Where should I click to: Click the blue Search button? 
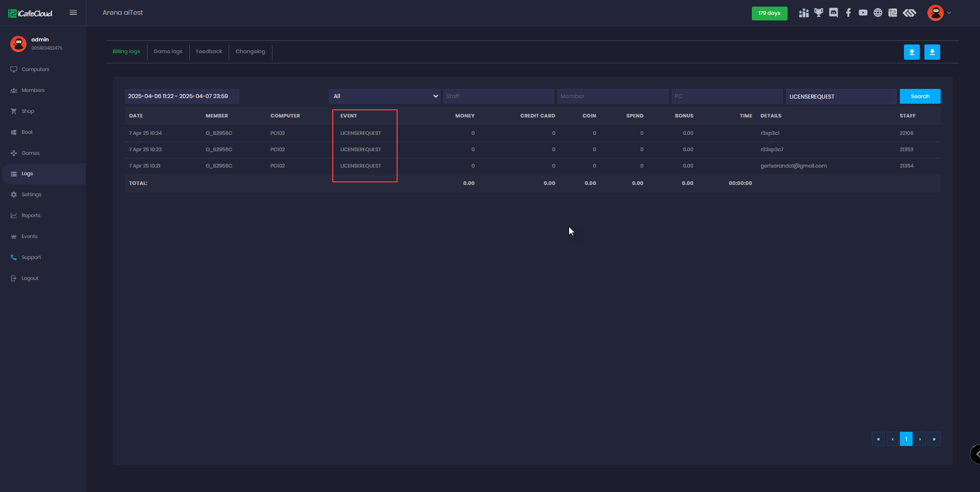click(920, 96)
